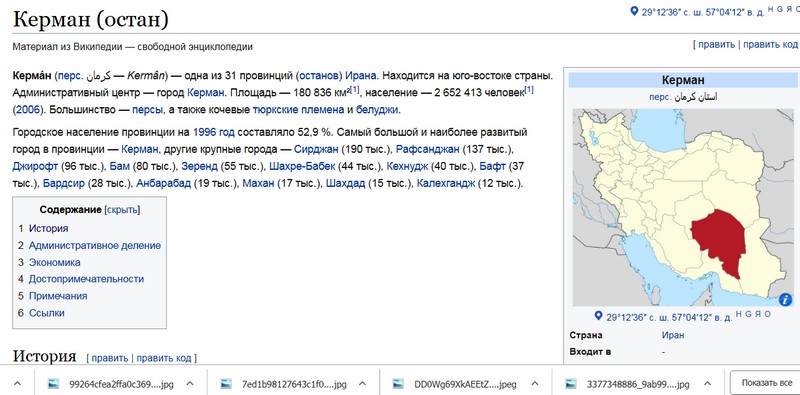Click Показать все downloads button

pos(765,383)
